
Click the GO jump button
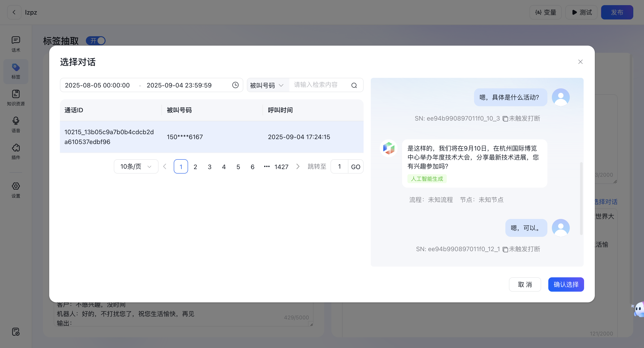(356, 167)
